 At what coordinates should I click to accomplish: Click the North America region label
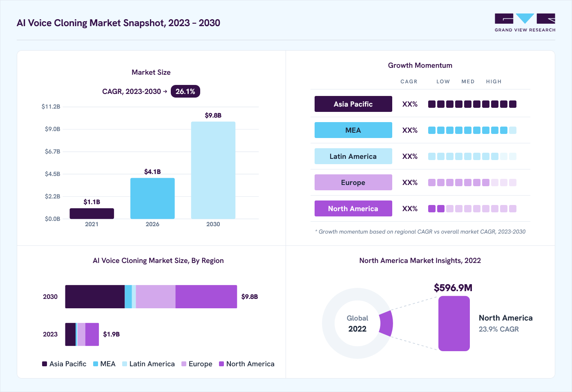(353, 209)
